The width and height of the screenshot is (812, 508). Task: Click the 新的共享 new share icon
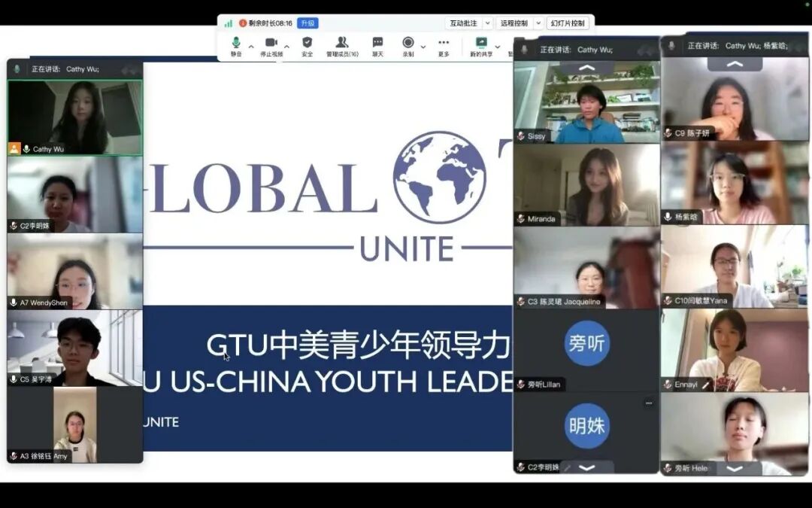click(481, 42)
